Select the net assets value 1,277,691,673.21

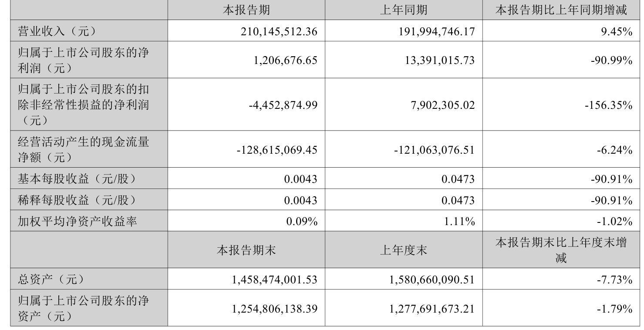[x=432, y=308]
